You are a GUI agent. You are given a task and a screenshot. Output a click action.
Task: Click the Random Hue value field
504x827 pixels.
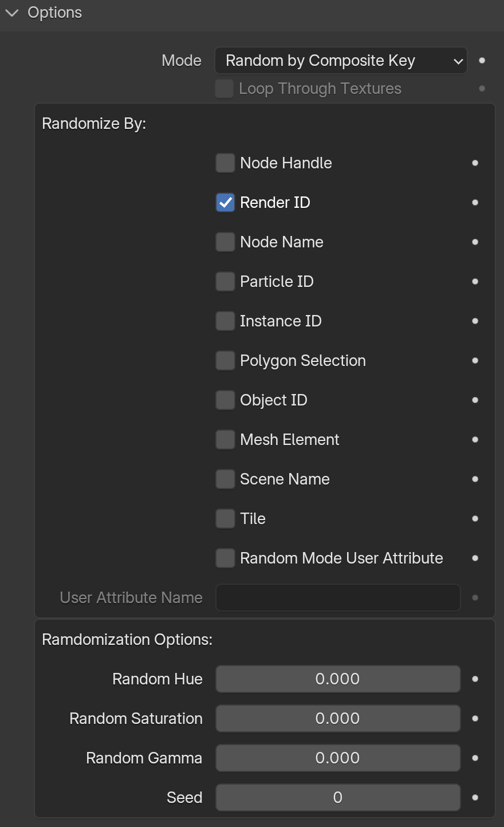[x=338, y=679]
